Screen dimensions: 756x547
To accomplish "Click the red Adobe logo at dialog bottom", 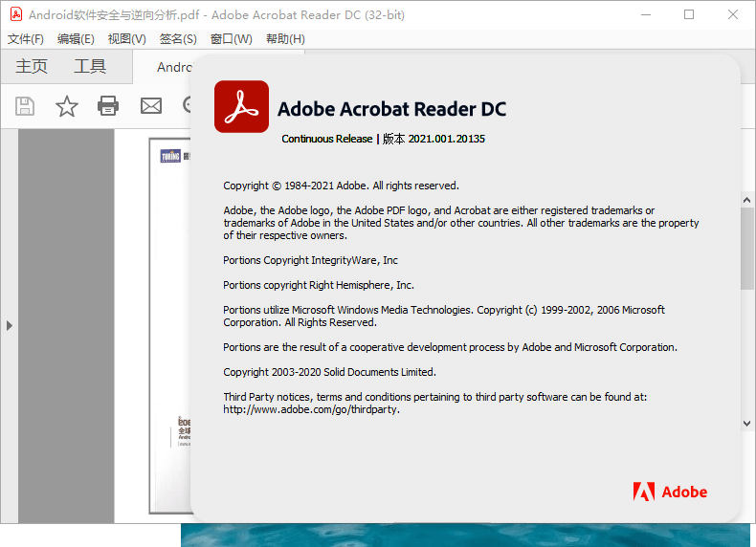I will pos(670,492).
